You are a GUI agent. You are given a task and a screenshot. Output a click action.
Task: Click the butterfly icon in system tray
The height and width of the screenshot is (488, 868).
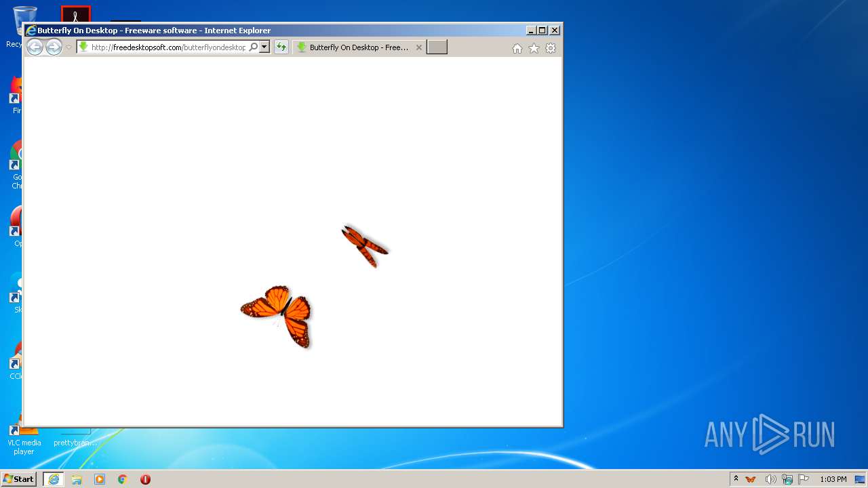click(751, 479)
